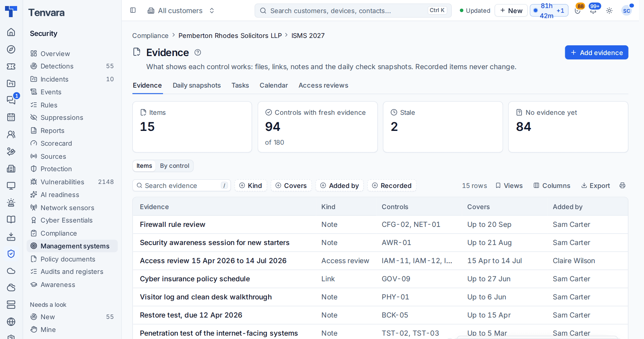Screen dimensions: 644x339
Task: Click the Add evidence button
Action: click(x=597, y=53)
